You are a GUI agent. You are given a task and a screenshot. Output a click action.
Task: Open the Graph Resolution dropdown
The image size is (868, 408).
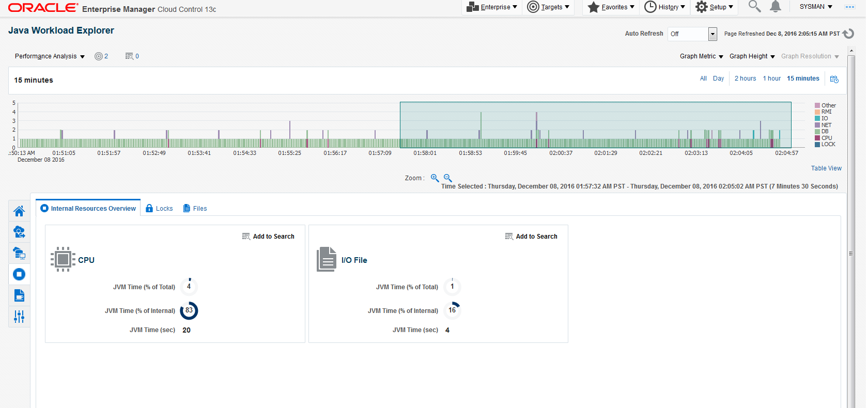pyautogui.click(x=810, y=56)
